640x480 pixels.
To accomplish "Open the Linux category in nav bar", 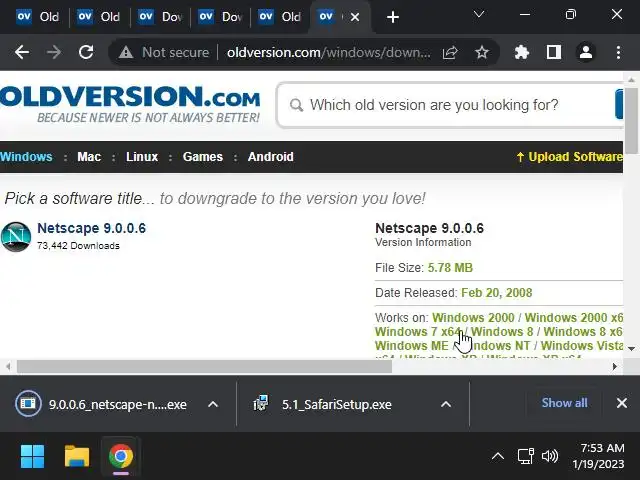I will tap(142, 157).
